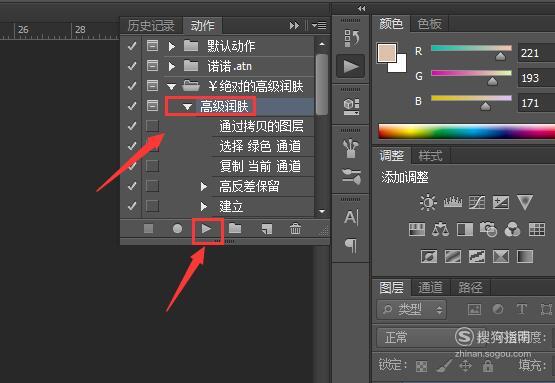
Task: Open the 类型 layer filter dropdown
Action: click(x=412, y=310)
